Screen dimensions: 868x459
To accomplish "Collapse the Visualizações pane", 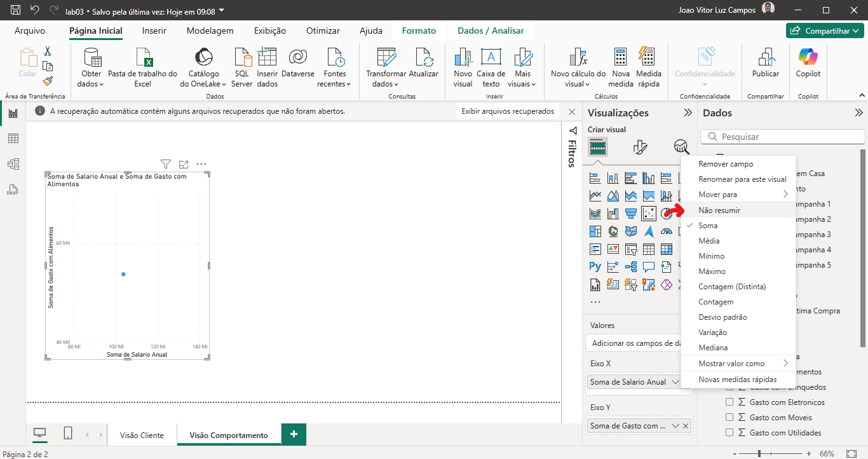I will point(688,113).
